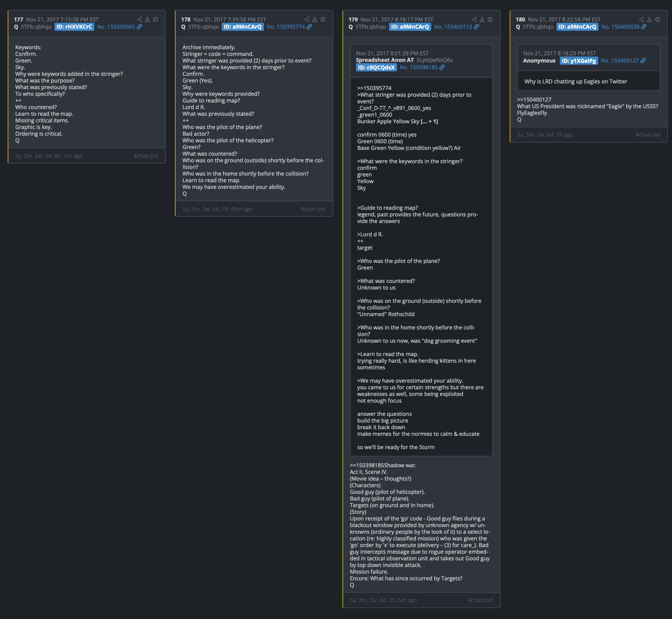Click the chain link icon after No. 150393065
Screen dimensions: 672x619
pyautogui.click(x=139, y=27)
